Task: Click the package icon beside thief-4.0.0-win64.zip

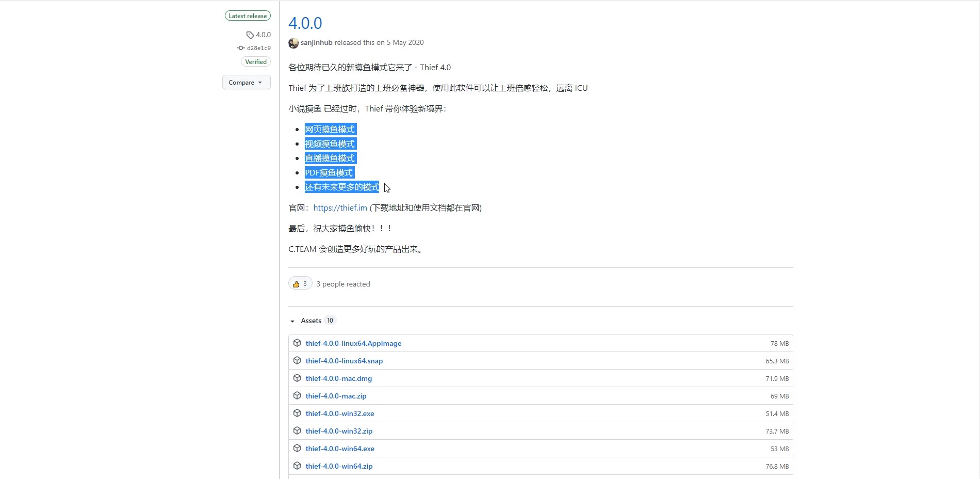Action: coord(297,466)
